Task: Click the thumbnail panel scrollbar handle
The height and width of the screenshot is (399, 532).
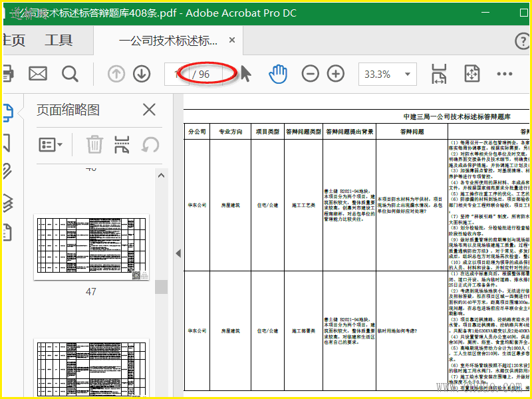Action: 161,287
